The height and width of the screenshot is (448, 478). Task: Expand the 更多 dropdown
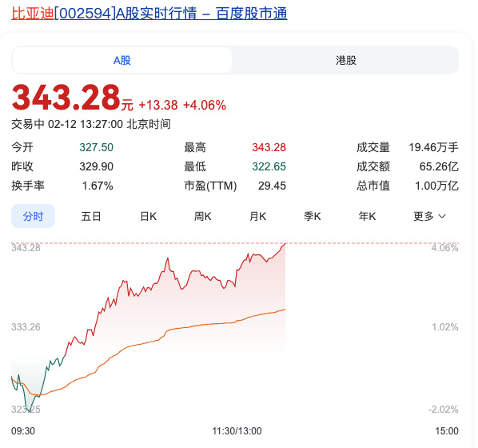click(429, 216)
